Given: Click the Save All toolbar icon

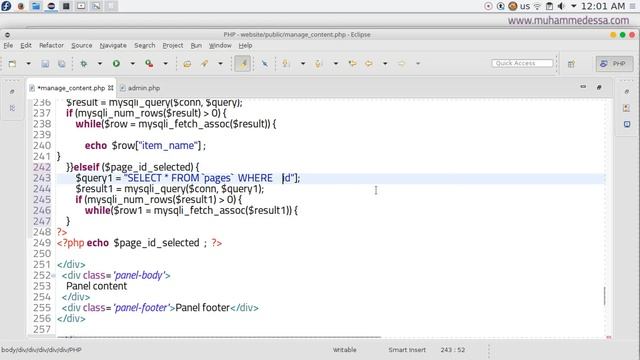Looking at the screenshot, I should (x=61, y=64).
